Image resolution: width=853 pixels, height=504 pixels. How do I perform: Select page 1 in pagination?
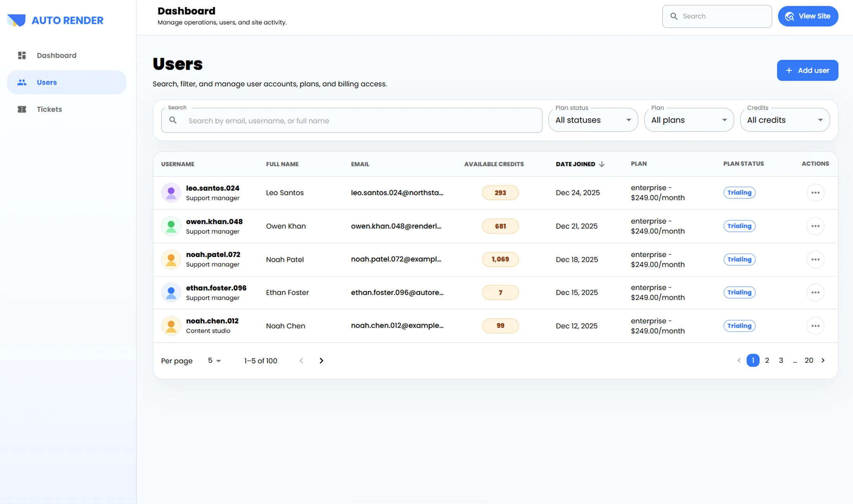coord(753,360)
